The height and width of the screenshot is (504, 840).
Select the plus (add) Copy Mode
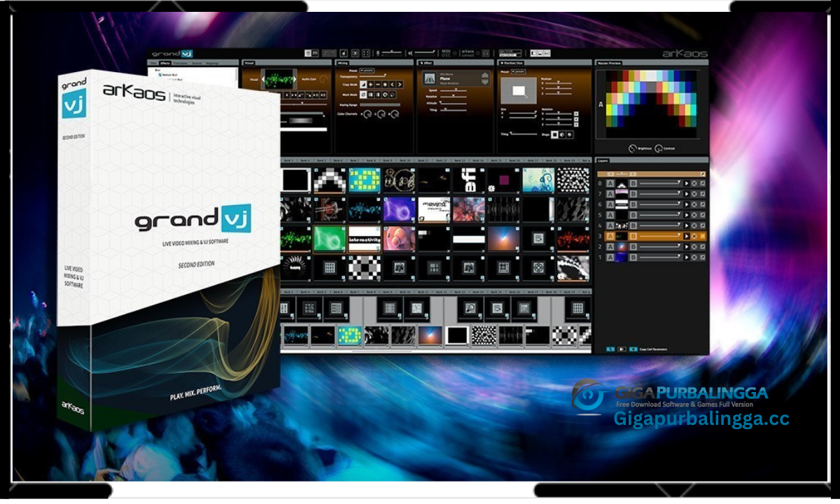(x=370, y=85)
